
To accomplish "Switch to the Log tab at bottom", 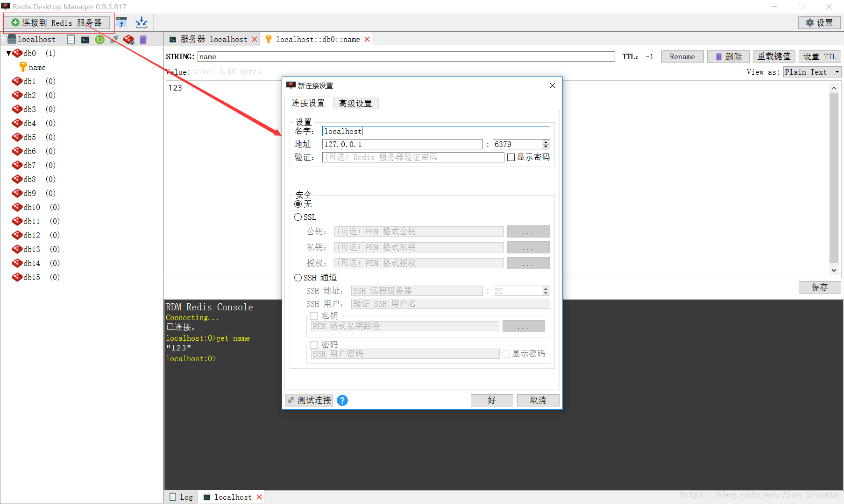I will (181, 497).
